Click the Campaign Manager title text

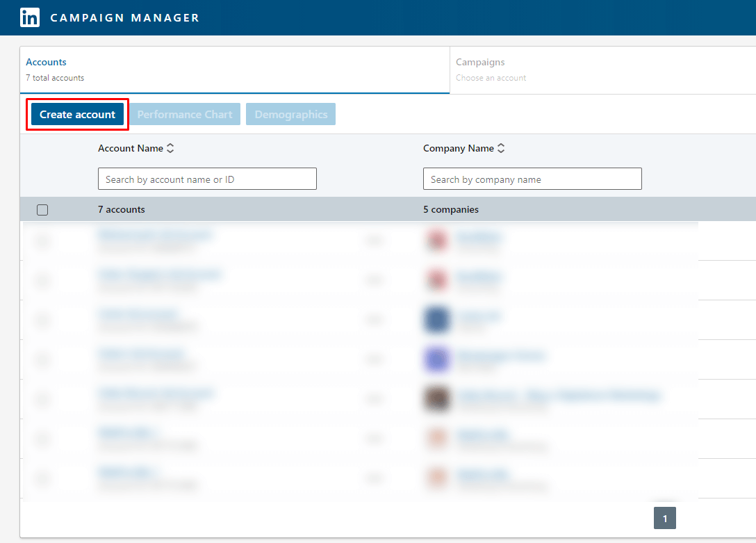(x=124, y=18)
